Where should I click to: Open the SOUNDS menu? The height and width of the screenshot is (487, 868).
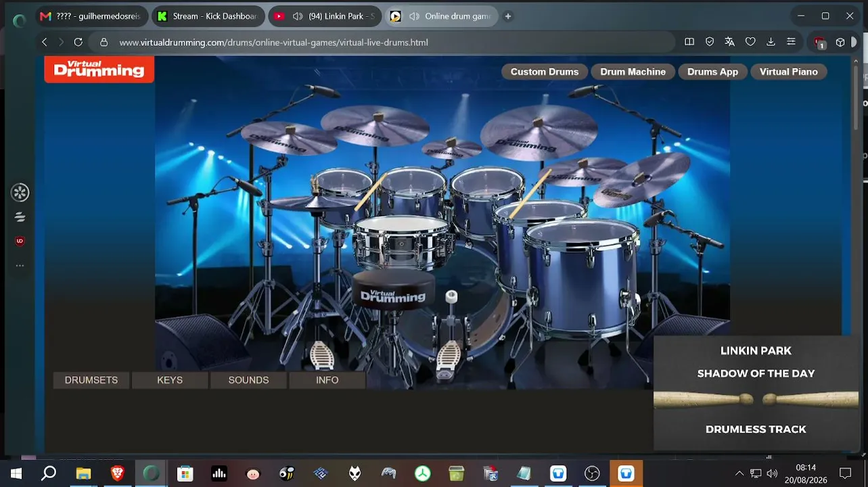[248, 380]
